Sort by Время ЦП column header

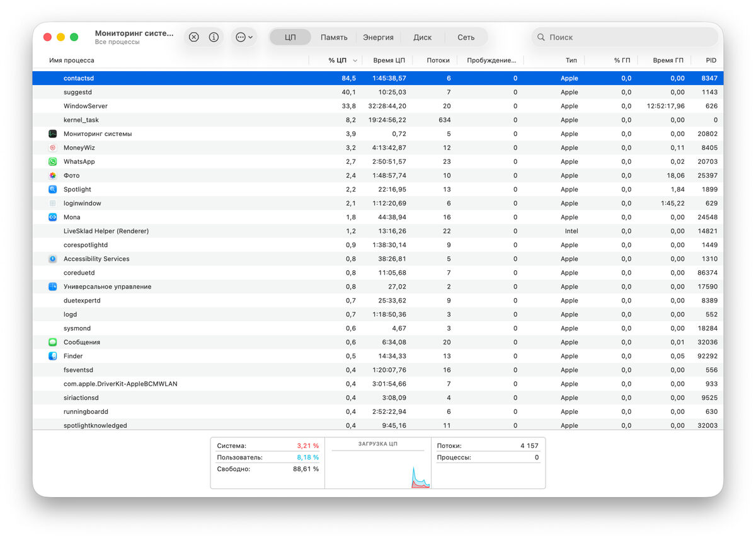pyautogui.click(x=389, y=60)
